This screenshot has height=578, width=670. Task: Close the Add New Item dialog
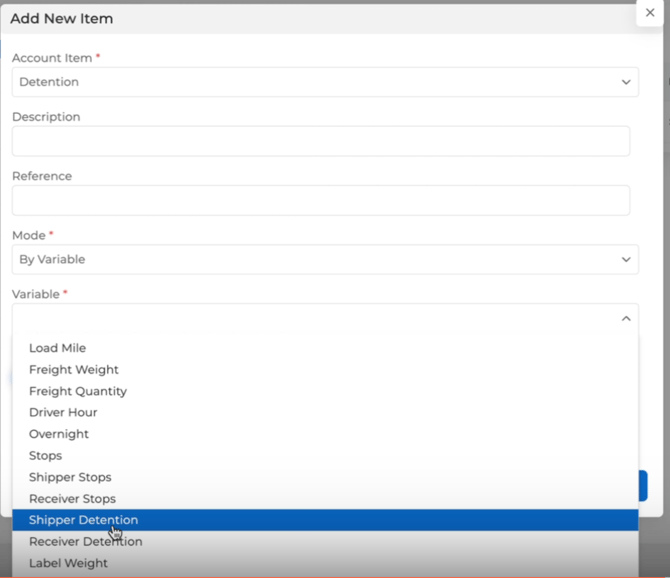point(650,13)
